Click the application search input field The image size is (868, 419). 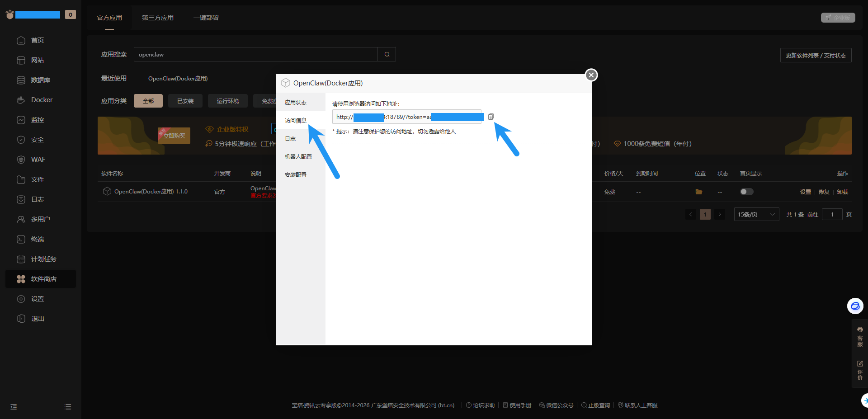click(255, 54)
